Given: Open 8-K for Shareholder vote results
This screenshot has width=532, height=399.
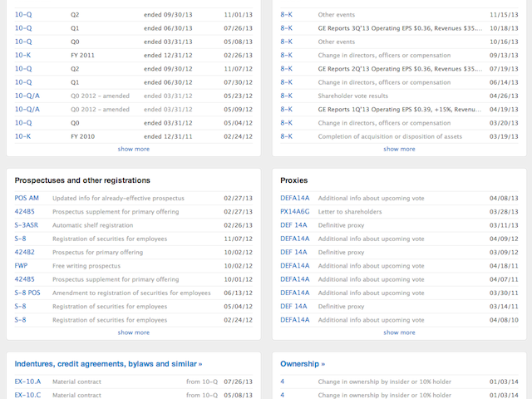Looking at the screenshot, I should click(286, 96).
